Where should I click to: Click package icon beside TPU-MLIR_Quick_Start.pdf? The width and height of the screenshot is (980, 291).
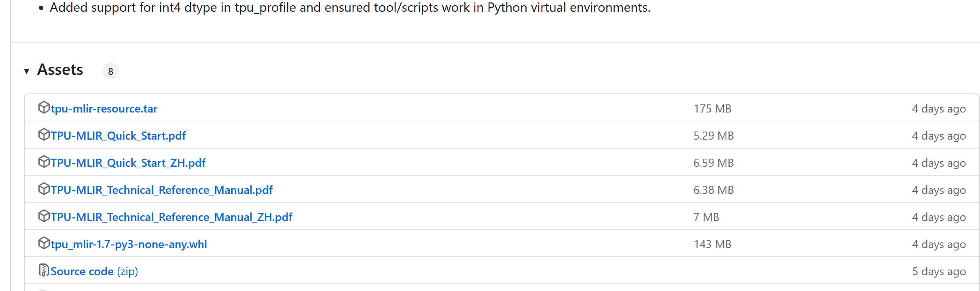(x=44, y=135)
